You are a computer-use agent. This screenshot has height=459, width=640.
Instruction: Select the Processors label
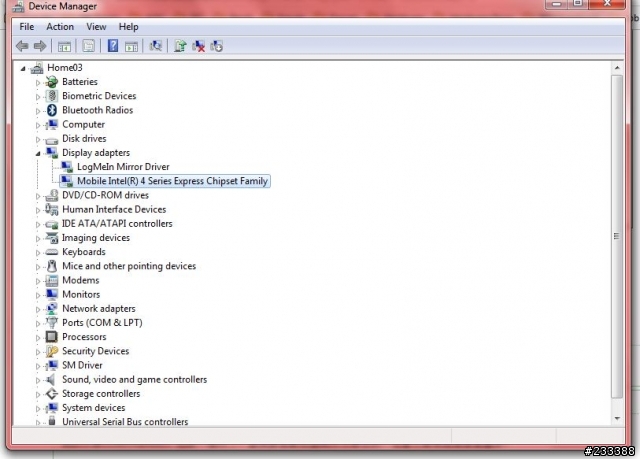[x=84, y=337]
